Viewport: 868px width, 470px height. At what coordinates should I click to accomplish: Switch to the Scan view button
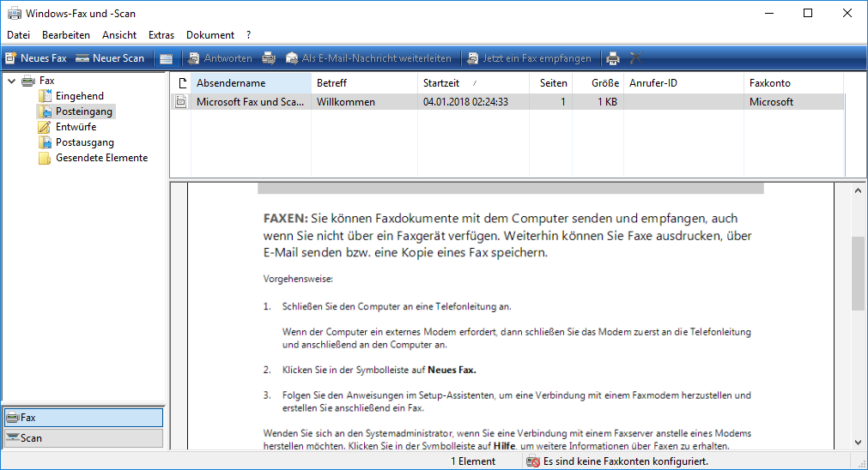[x=83, y=438]
